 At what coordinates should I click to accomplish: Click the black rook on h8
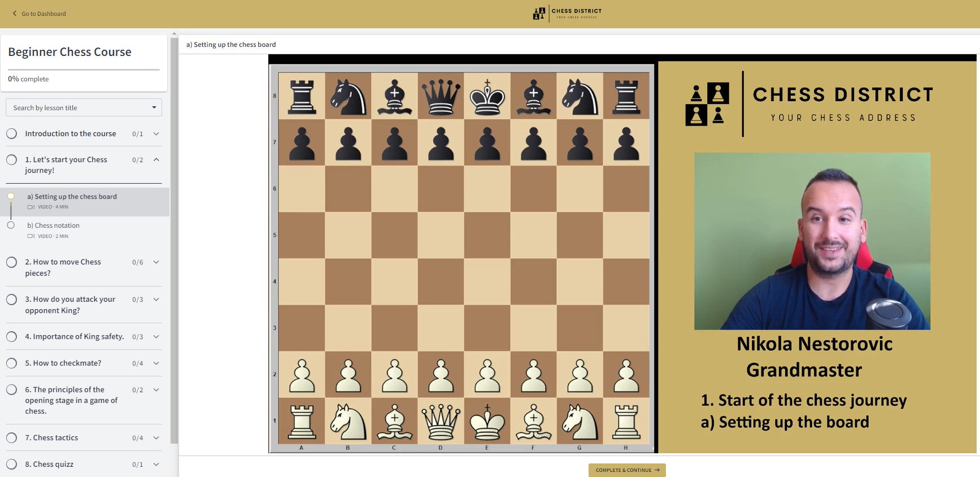pyautogui.click(x=626, y=97)
